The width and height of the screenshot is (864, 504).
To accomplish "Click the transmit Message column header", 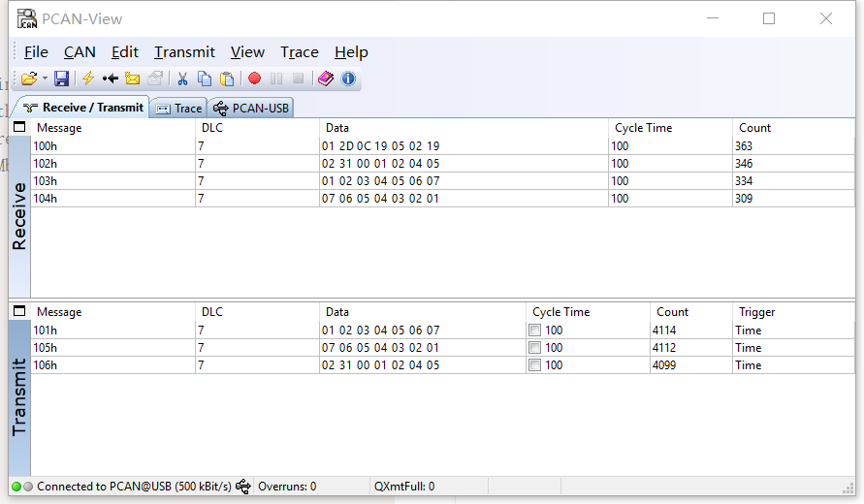I will [112, 312].
